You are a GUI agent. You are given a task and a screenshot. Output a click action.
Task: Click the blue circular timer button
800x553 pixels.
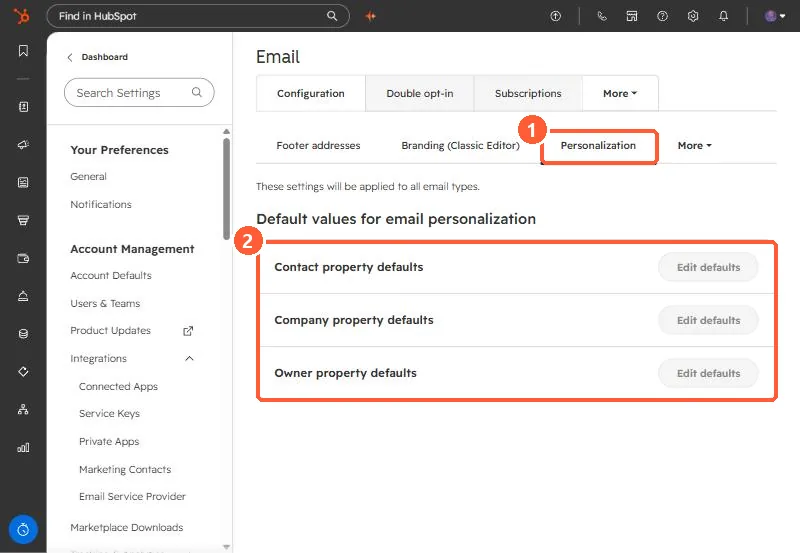[x=23, y=530]
